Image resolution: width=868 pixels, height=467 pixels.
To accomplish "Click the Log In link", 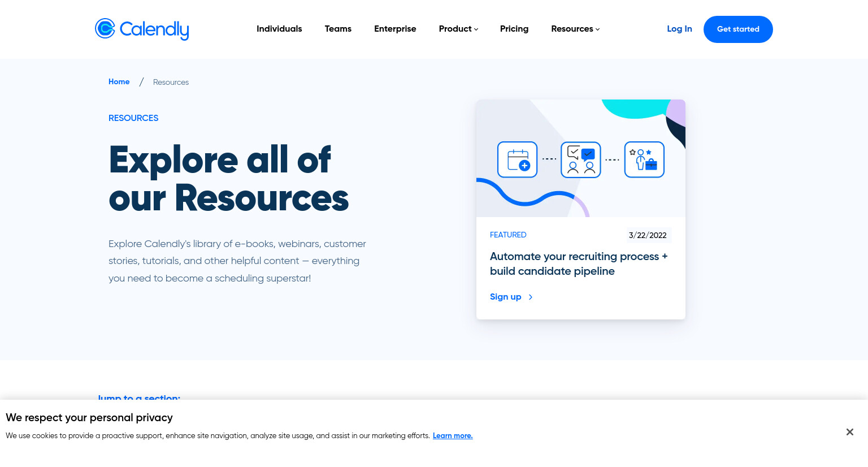I will (679, 29).
